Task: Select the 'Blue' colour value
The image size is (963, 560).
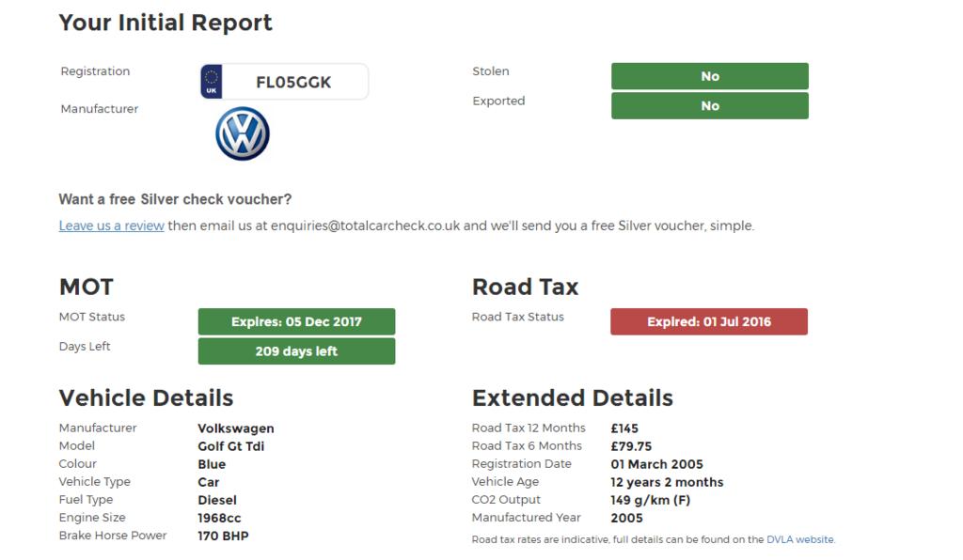Action: tap(212, 464)
